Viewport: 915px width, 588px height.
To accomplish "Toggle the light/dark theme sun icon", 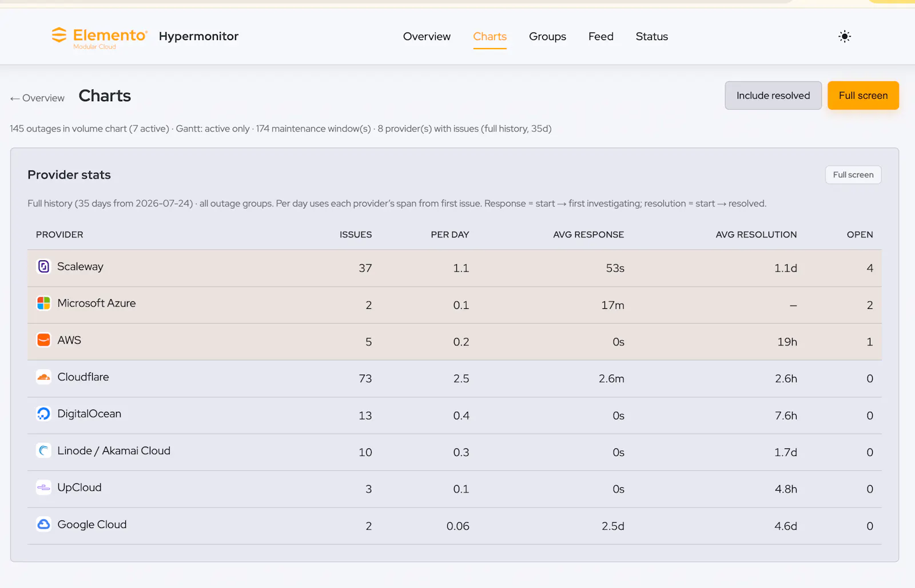I will click(x=845, y=37).
